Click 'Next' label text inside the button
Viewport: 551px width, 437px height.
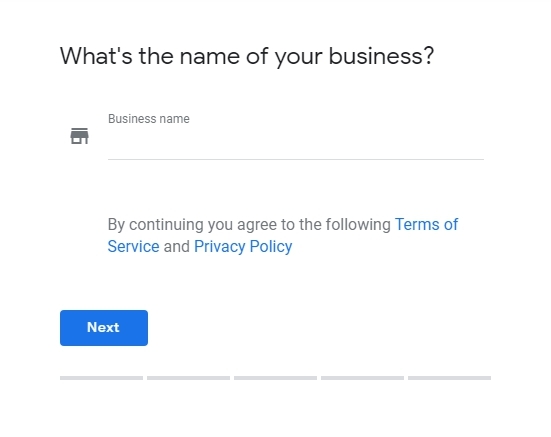[103, 327]
